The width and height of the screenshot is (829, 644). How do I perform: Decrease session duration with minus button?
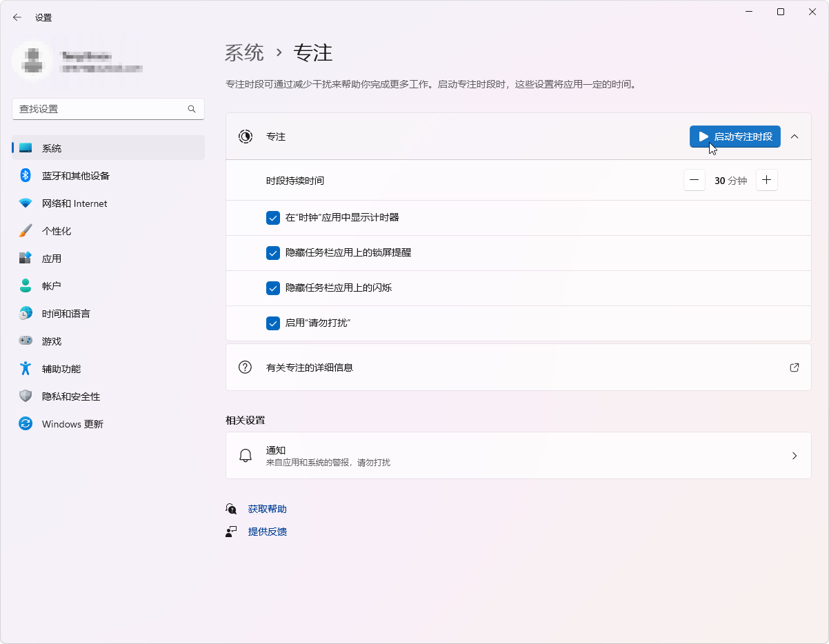694,181
